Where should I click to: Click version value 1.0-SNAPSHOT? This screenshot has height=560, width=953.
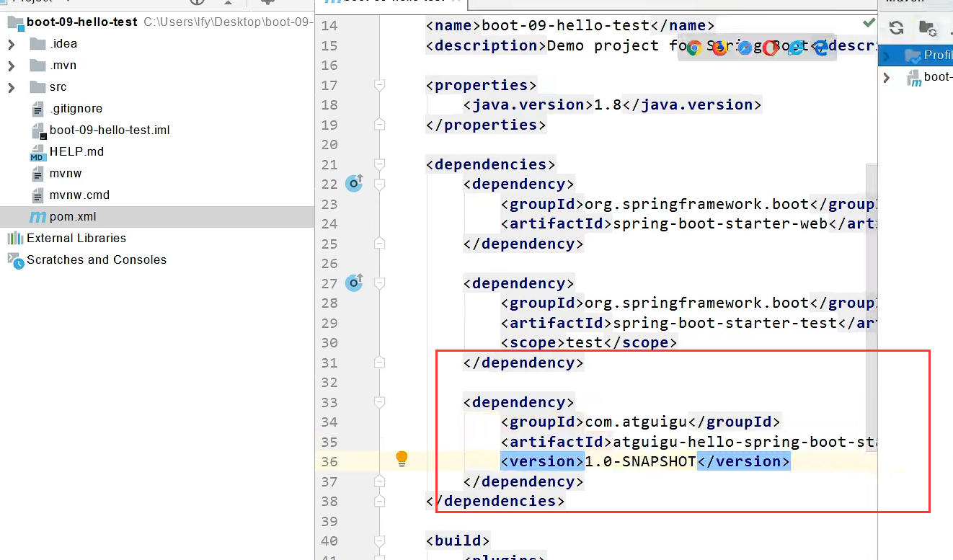(640, 461)
